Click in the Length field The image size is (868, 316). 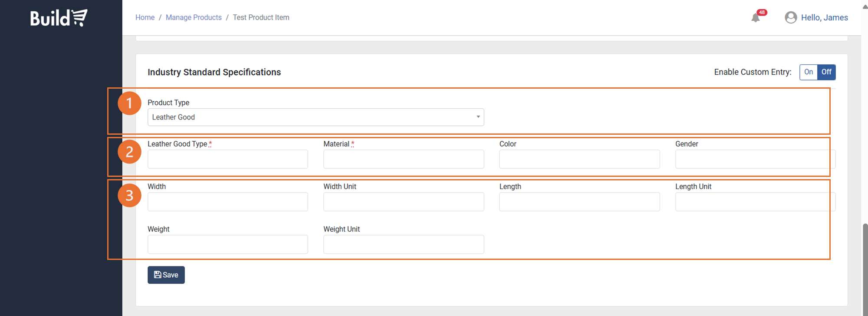[579, 202]
